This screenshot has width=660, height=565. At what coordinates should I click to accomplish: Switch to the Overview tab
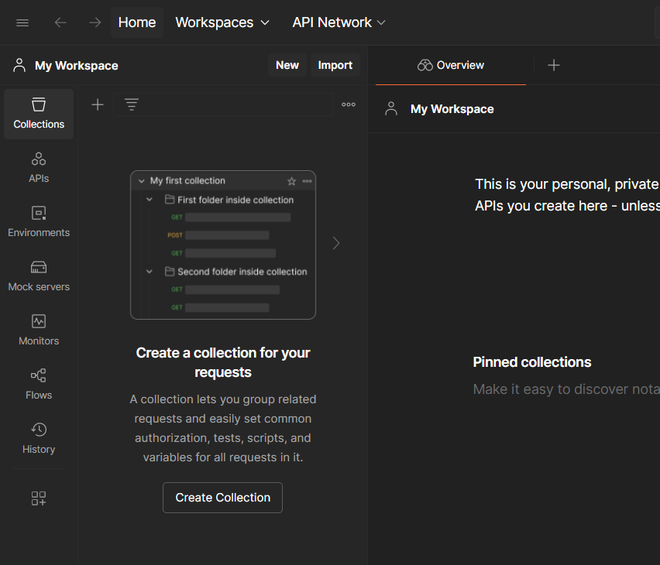451,65
